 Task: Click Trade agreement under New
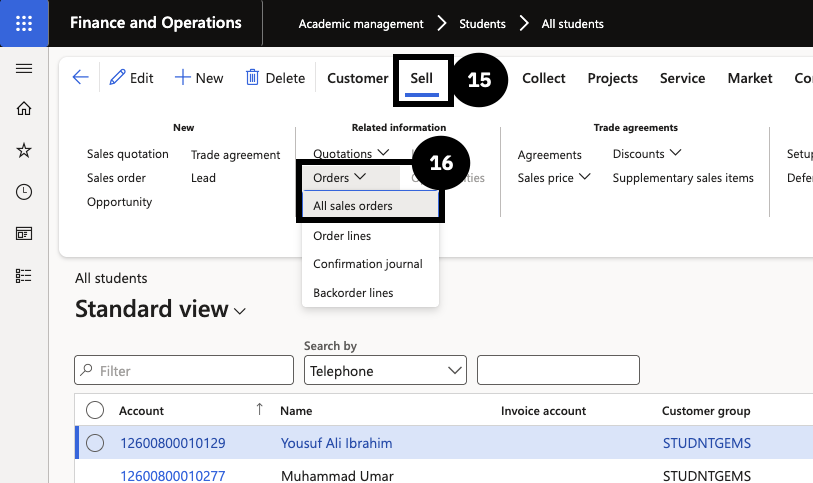coord(235,154)
